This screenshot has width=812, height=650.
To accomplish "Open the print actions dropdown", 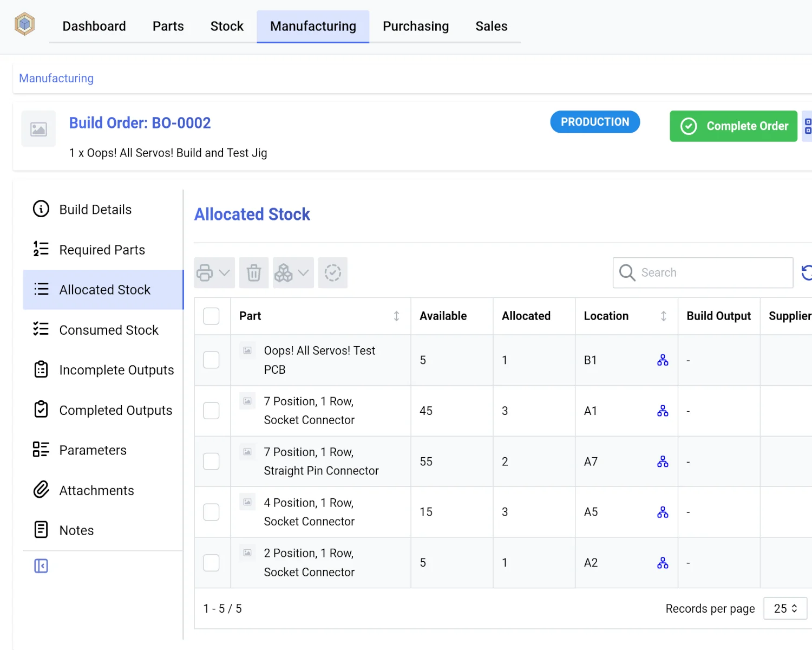I will click(x=214, y=272).
